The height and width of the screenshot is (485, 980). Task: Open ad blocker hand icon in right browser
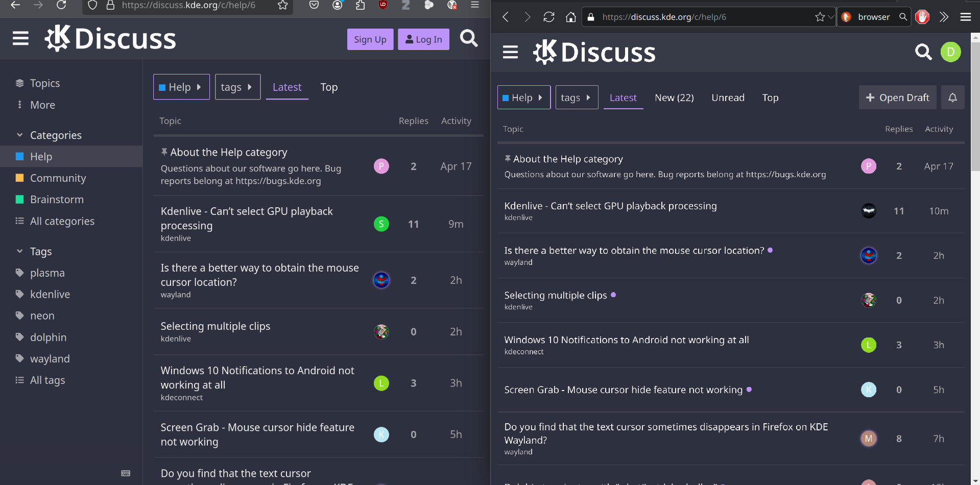tap(922, 17)
